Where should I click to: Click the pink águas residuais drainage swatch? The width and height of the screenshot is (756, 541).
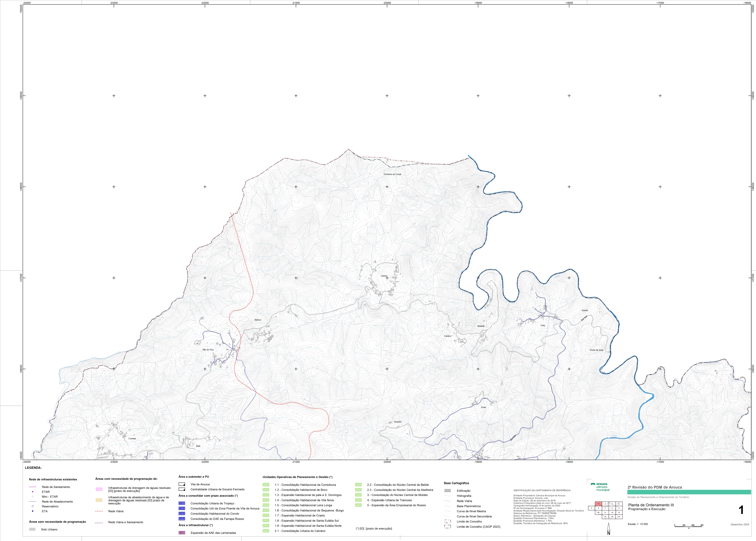coord(99,489)
